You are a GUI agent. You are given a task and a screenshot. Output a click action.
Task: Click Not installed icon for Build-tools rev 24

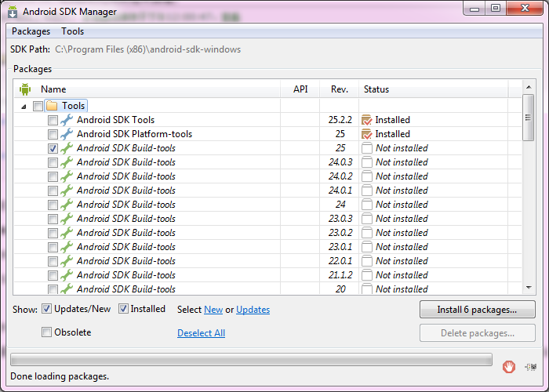(x=367, y=205)
